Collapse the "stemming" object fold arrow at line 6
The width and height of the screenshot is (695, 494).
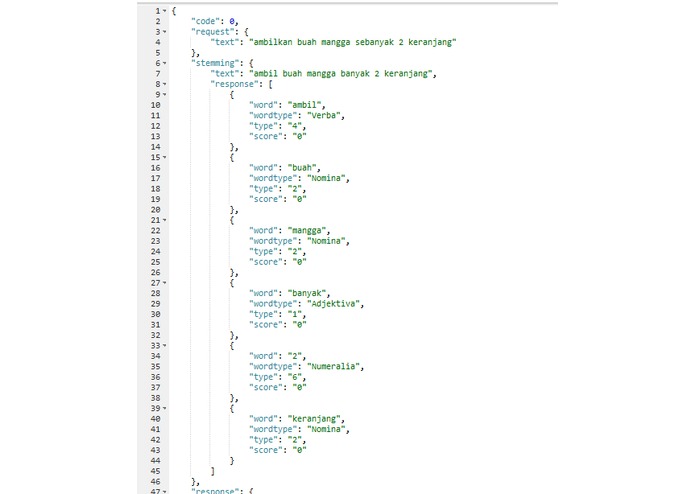(x=164, y=63)
